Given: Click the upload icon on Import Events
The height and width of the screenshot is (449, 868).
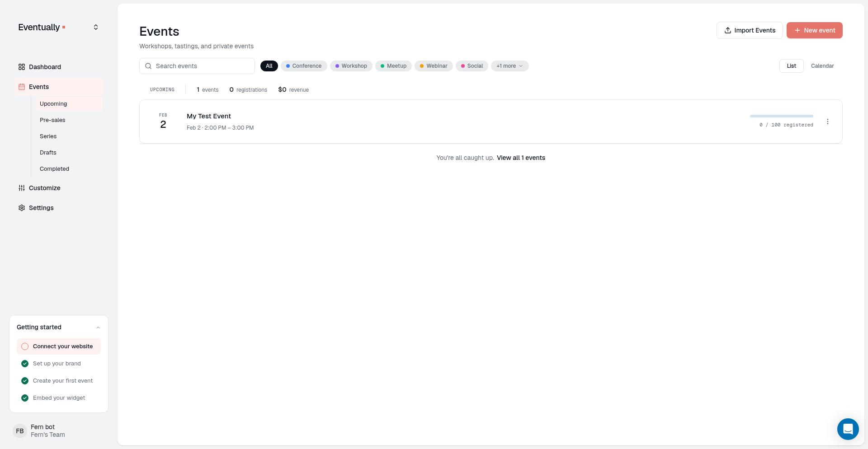Looking at the screenshot, I should pos(728,30).
